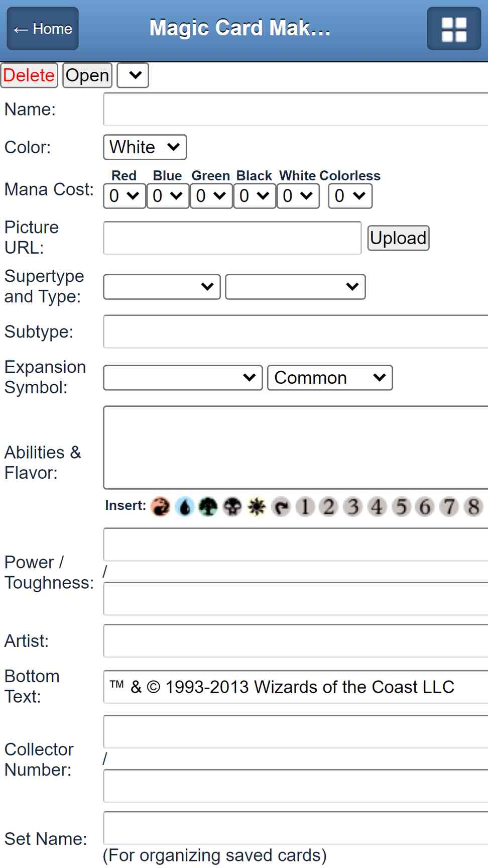This screenshot has width=488, height=868.
Task: Insert the colorless 1 mana symbol
Action: click(305, 507)
